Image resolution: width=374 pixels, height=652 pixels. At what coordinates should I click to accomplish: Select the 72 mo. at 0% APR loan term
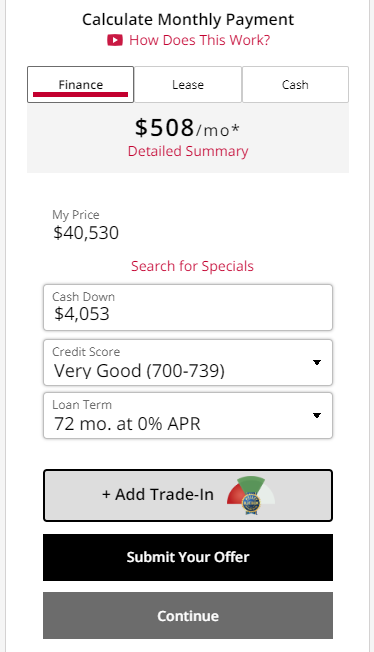pyautogui.click(x=188, y=415)
